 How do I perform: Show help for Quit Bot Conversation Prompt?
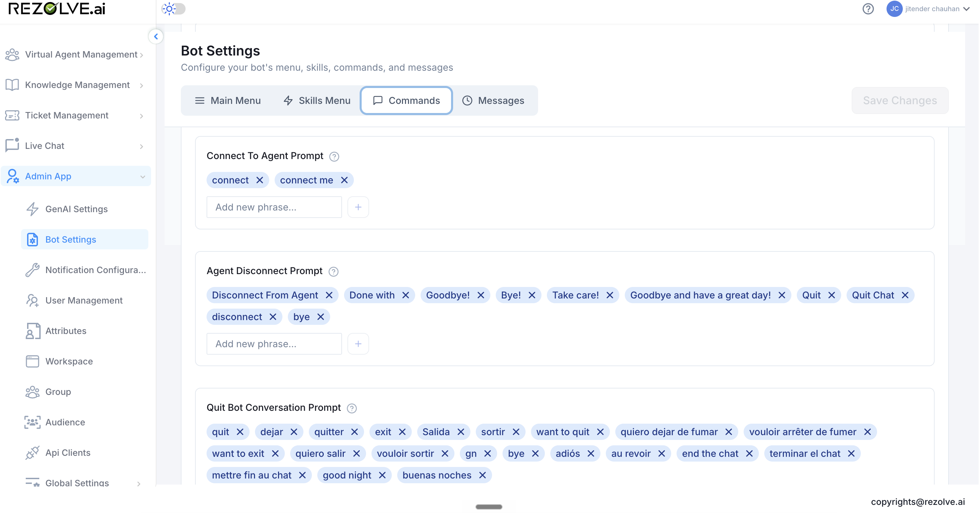point(351,408)
